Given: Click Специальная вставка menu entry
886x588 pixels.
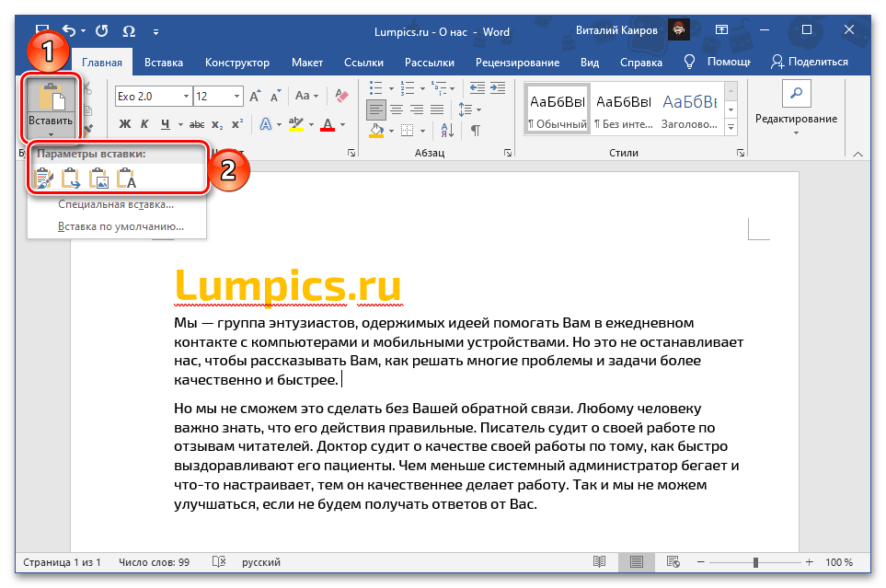Looking at the screenshot, I should pos(115,204).
